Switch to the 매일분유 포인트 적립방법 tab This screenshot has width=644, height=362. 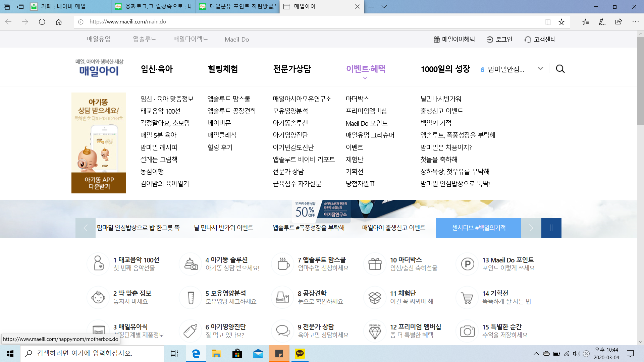point(238,7)
